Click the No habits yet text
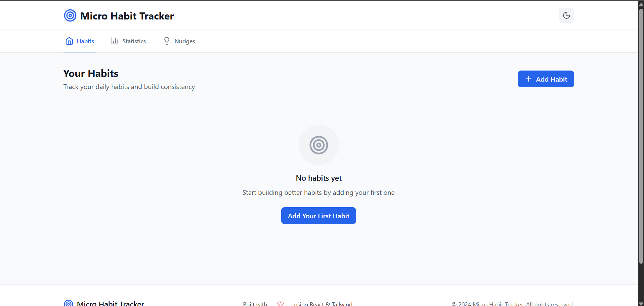644x306 pixels. [318, 178]
